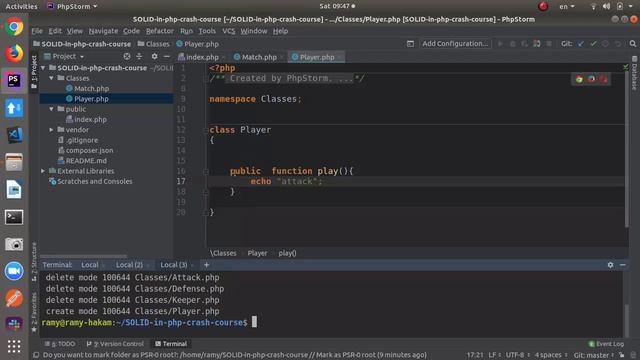Toggle the Favorites tool window button
The width and height of the screenshot is (640, 360).
pos(34,312)
